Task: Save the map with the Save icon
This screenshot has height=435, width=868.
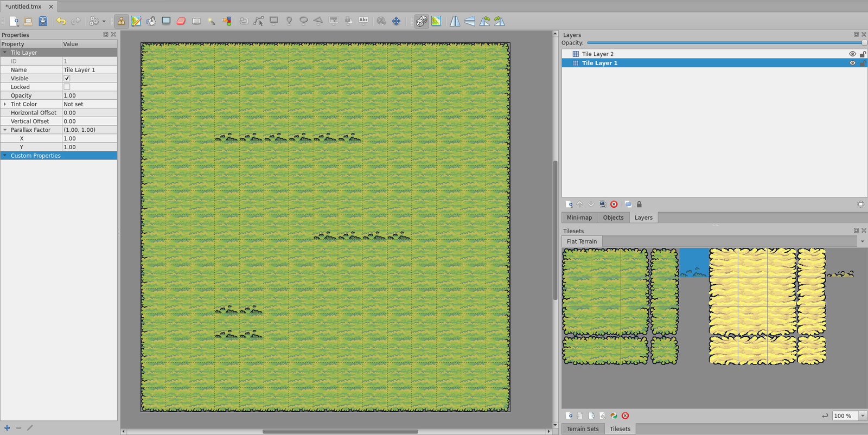Action: [43, 21]
